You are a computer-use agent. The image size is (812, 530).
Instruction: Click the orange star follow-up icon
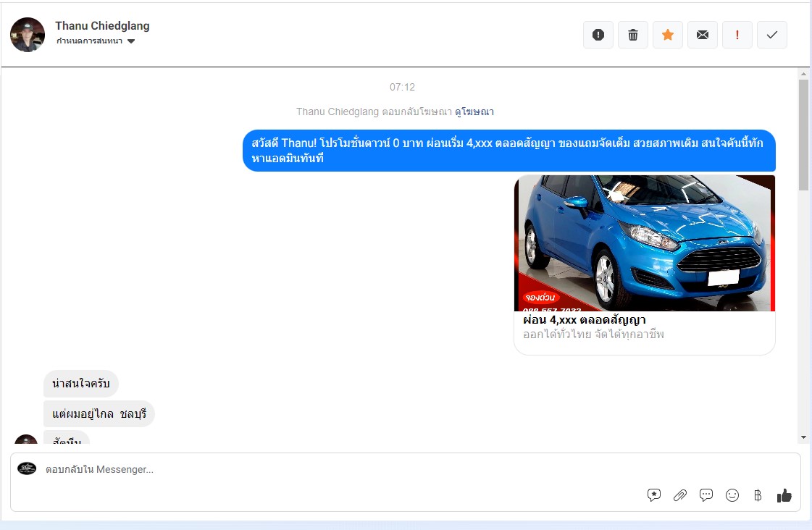668,35
